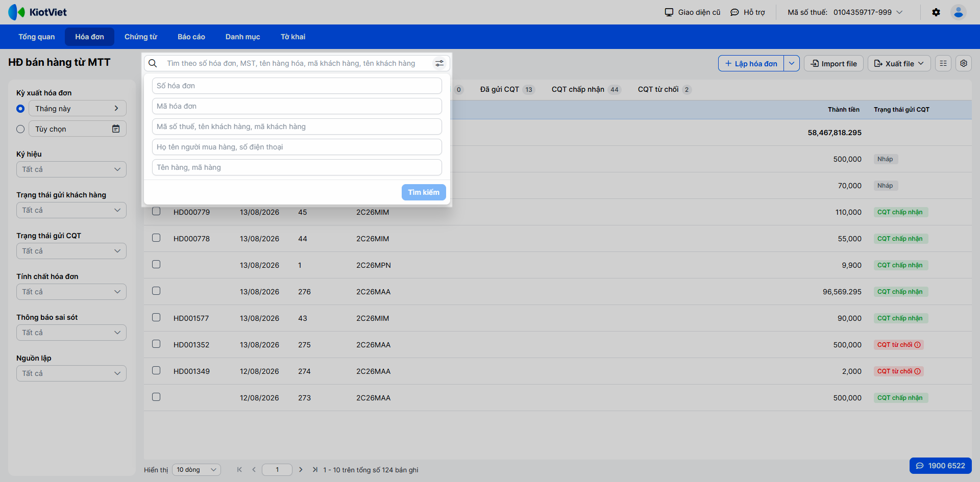
Task: Click the Tìm kiếm button
Action: pos(424,192)
